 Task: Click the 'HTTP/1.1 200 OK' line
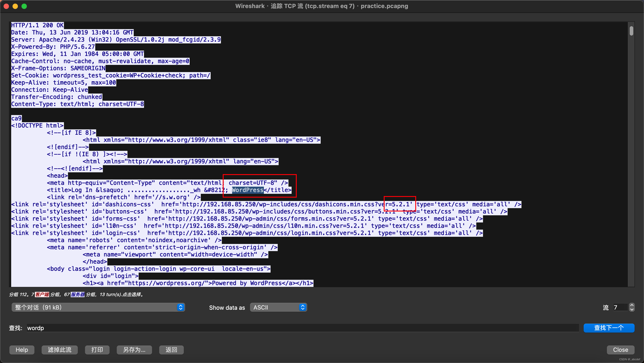(38, 25)
